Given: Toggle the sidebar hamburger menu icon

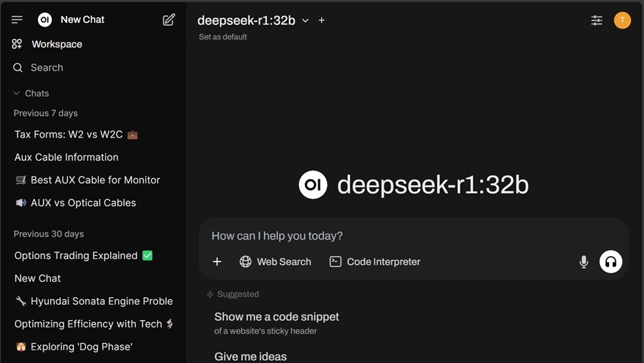Looking at the screenshot, I should click(x=17, y=19).
